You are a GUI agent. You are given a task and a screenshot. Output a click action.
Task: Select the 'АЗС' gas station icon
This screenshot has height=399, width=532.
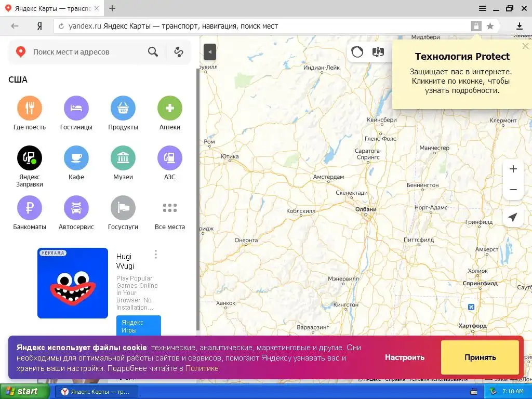(170, 158)
